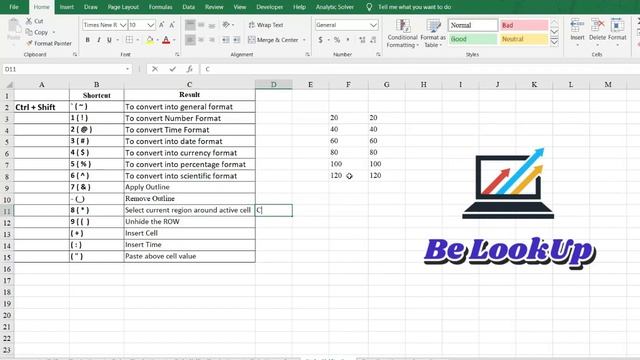Click Increase Indent icon
Image resolution: width=640 pixels, height=360 pixels.
point(236,40)
